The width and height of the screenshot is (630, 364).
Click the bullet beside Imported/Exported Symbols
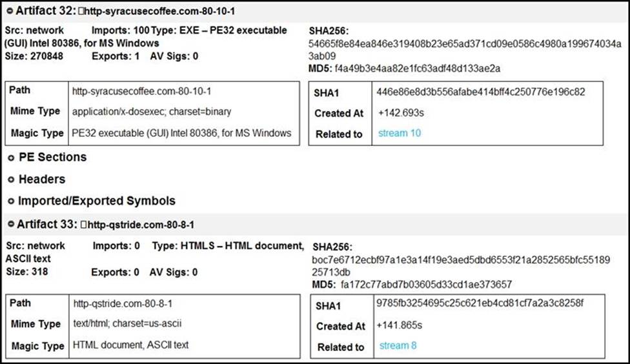(11, 201)
